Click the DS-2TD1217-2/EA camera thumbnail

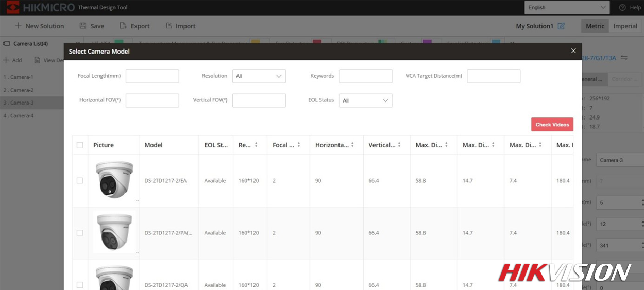114,180
